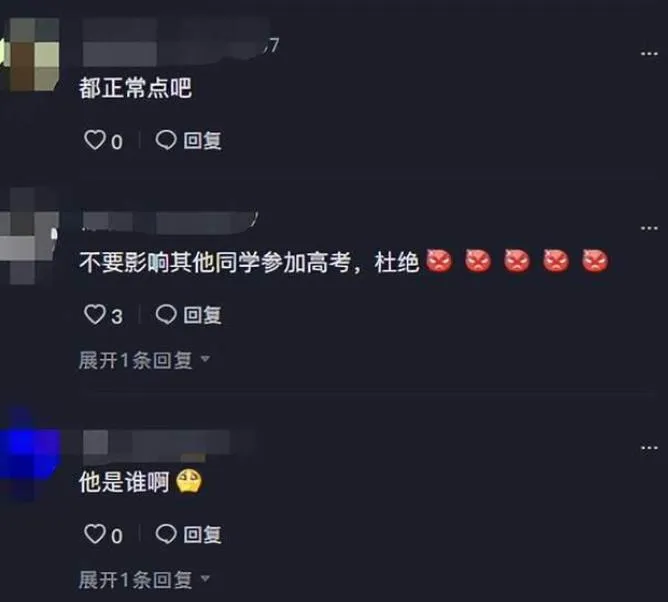Click the dropdown arrow beside first 展开1条回复
The width and height of the screenshot is (668, 602).
point(205,359)
